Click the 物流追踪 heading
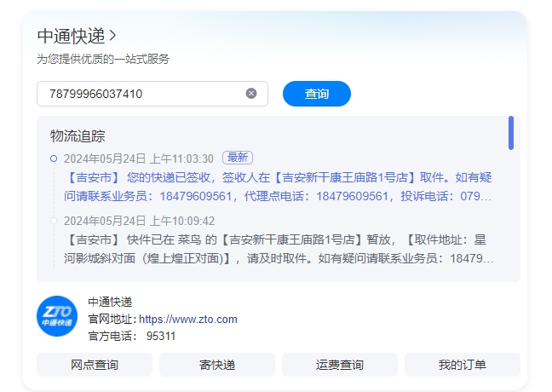Image resolution: width=552 pixels, height=392 pixels. 78,136
